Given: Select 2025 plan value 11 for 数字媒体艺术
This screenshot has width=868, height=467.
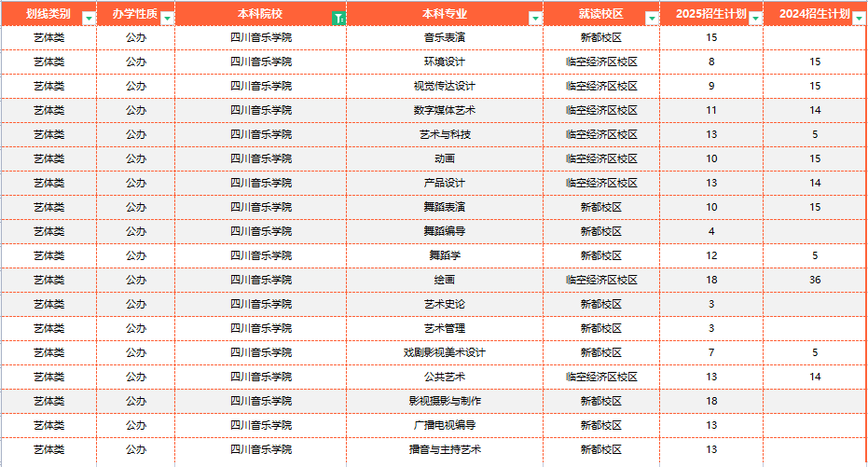Looking at the screenshot, I should point(711,111).
